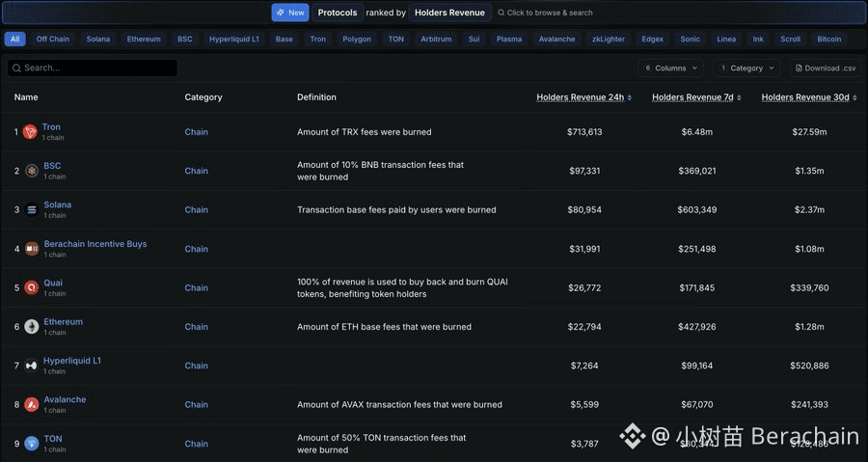Select the All chains tab
Viewport: 868px width, 462px height.
coord(14,39)
